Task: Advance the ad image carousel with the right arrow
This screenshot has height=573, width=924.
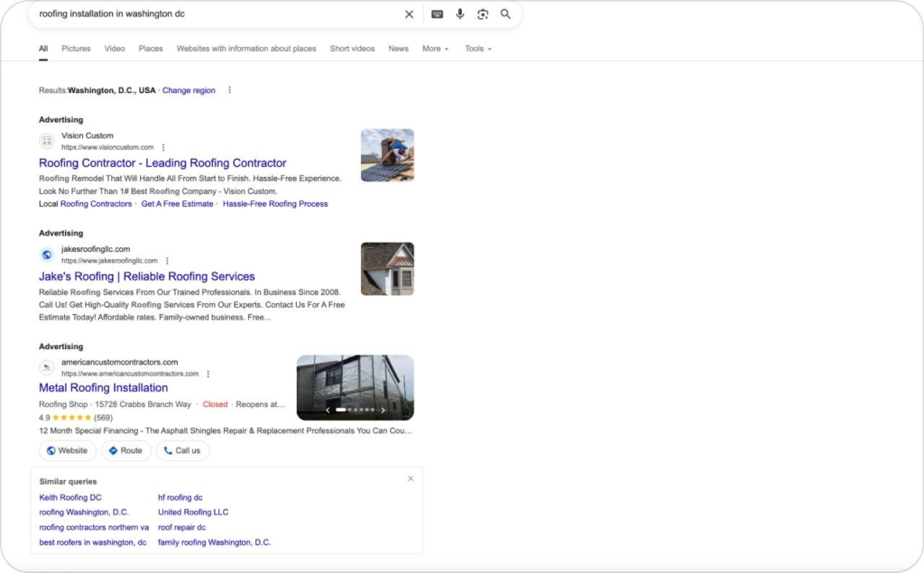Action: (383, 409)
